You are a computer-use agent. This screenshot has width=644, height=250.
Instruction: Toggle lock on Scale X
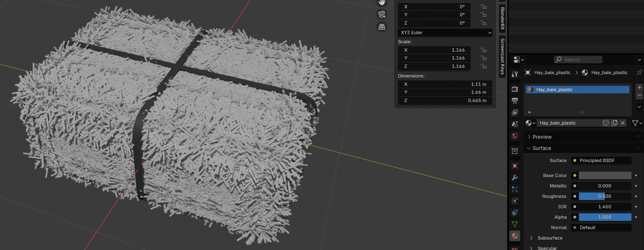pos(484,50)
